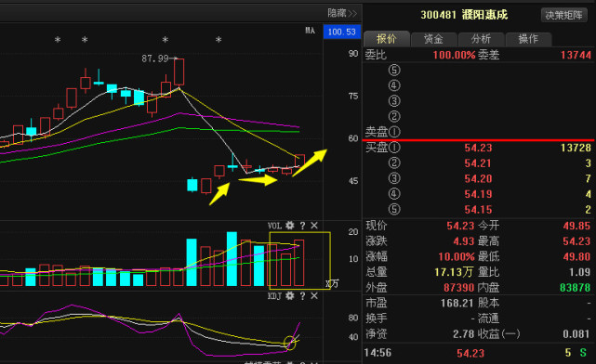Select the MA indicator label
This screenshot has width=596, height=364.
311,31
